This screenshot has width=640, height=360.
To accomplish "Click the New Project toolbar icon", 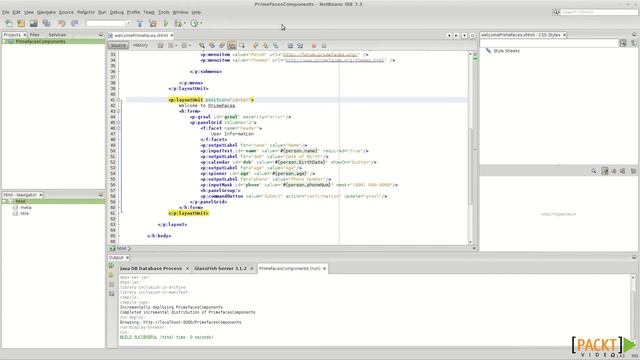I will [x=21, y=24].
